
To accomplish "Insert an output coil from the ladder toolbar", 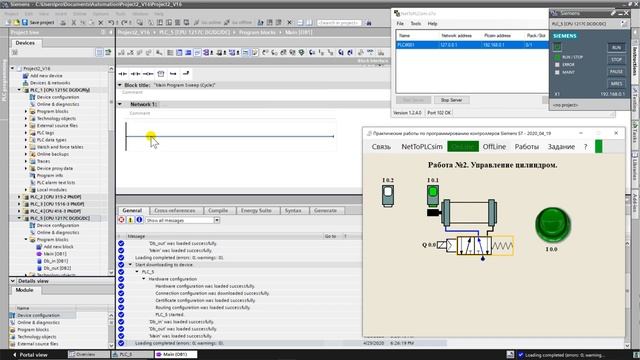I will [x=148, y=73].
